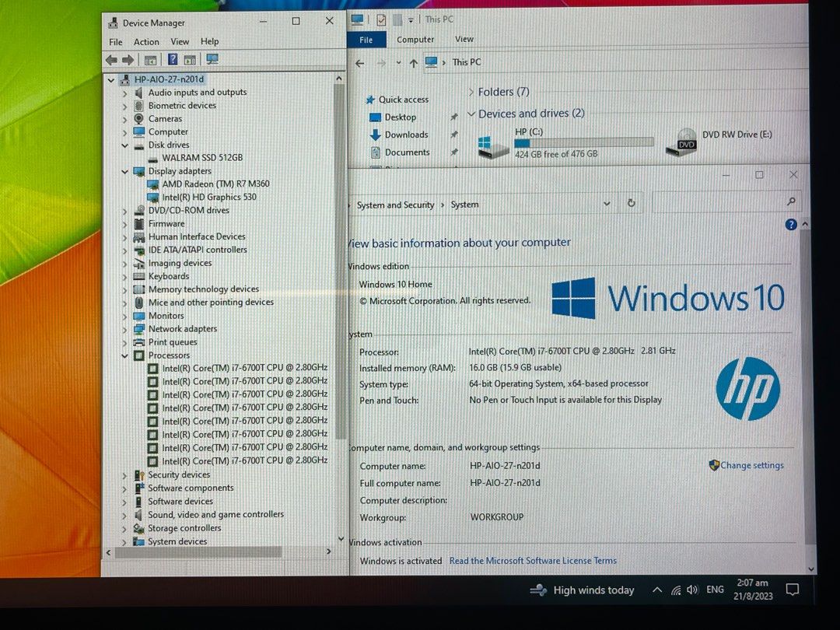Open the Computer ribbon tab in This PC
The height and width of the screenshot is (630, 840).
[x=415, y=40]
